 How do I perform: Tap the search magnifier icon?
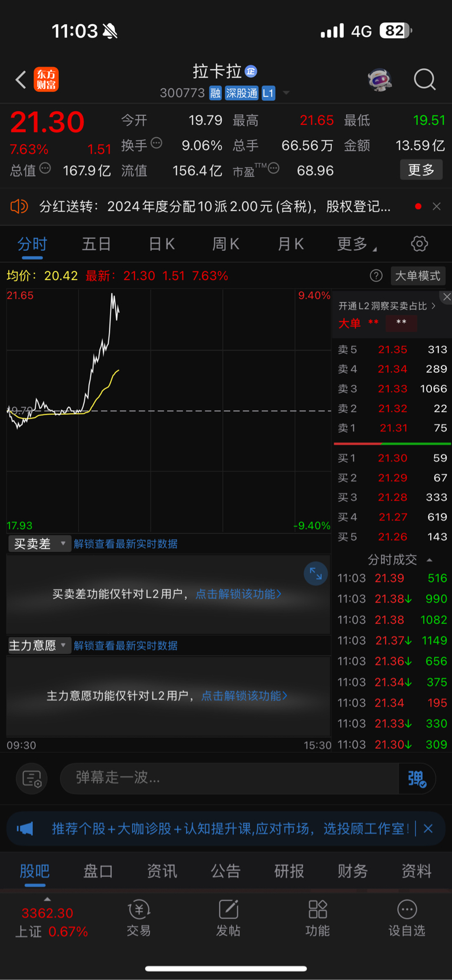[424, 79]
